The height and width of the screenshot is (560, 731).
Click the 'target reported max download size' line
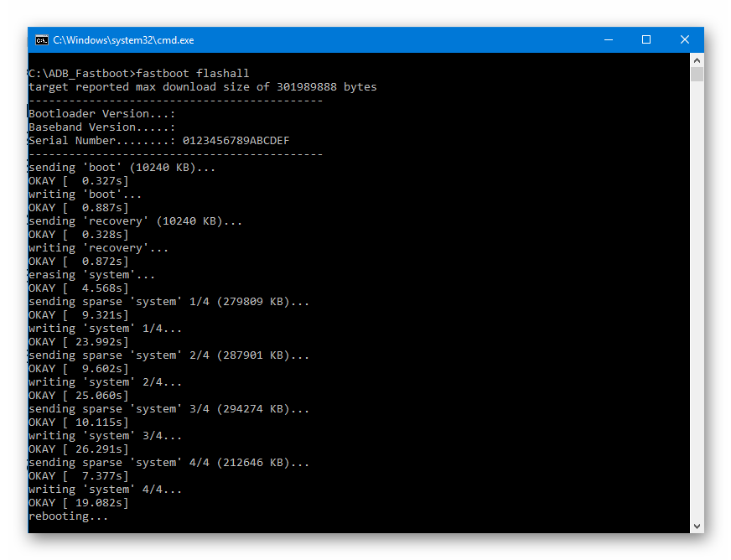pos(203,86)
